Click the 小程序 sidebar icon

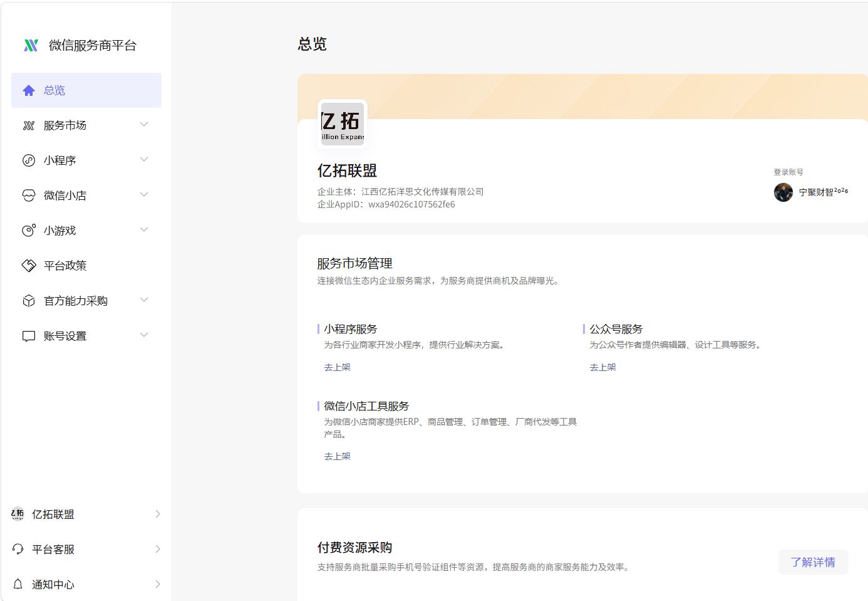[x=29, y=160]
